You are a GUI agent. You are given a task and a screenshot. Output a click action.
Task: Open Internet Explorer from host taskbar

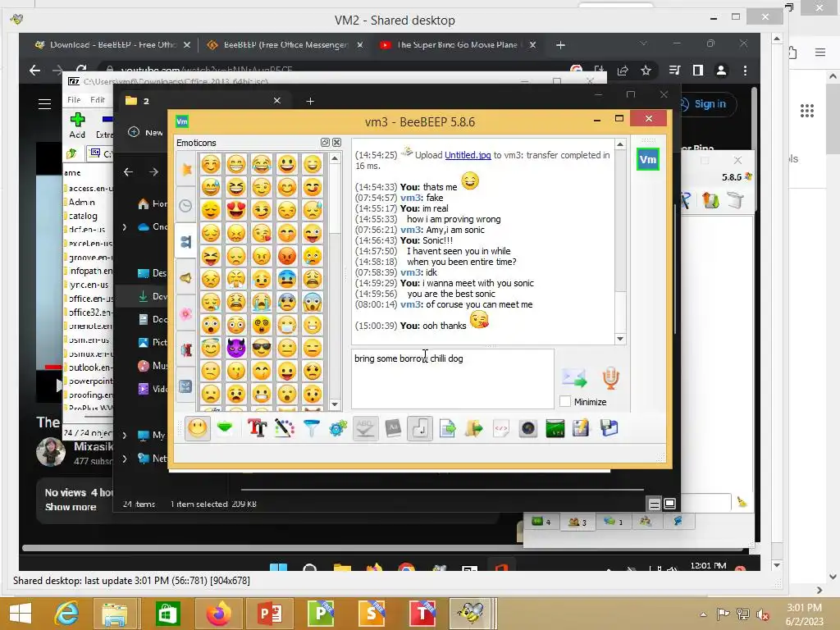point(67,613)
